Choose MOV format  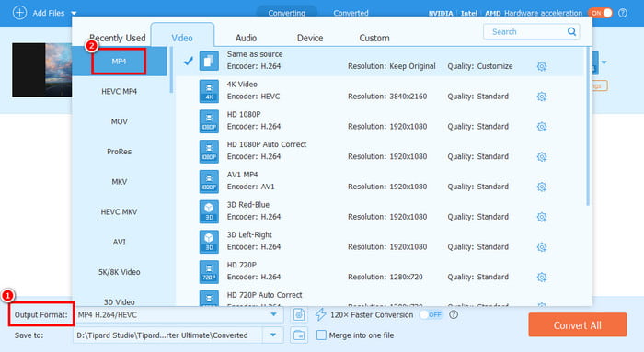click(x=119, y=121)
